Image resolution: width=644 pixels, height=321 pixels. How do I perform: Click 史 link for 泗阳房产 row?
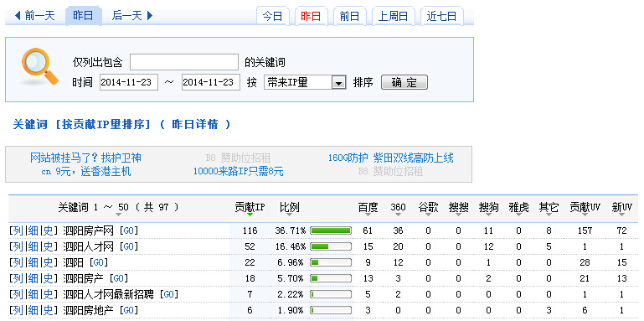coord(48,278)
